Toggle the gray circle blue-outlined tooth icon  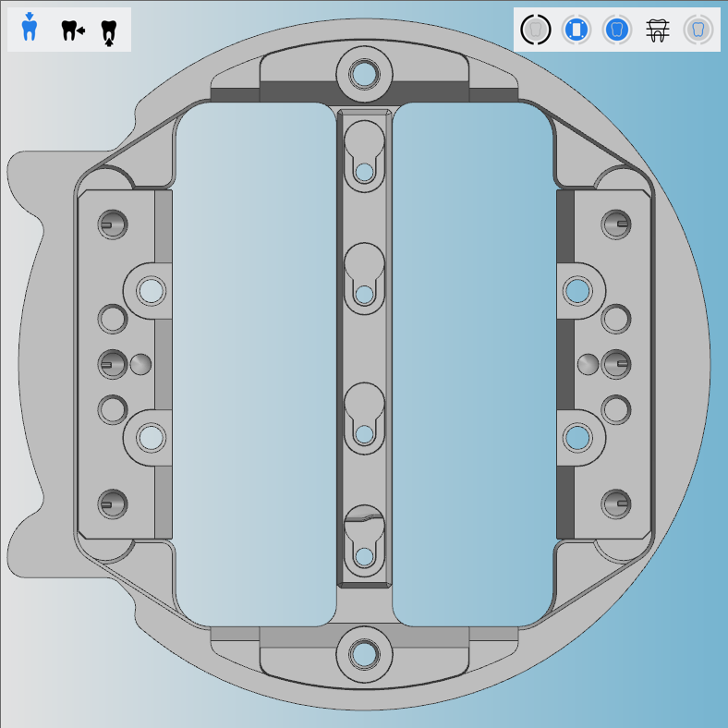click(x=698, y=30)
